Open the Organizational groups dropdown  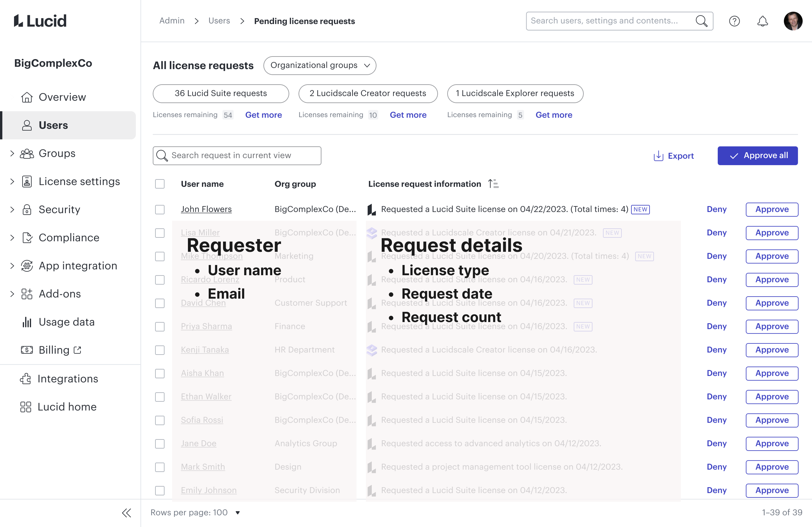tap(320, 66)
